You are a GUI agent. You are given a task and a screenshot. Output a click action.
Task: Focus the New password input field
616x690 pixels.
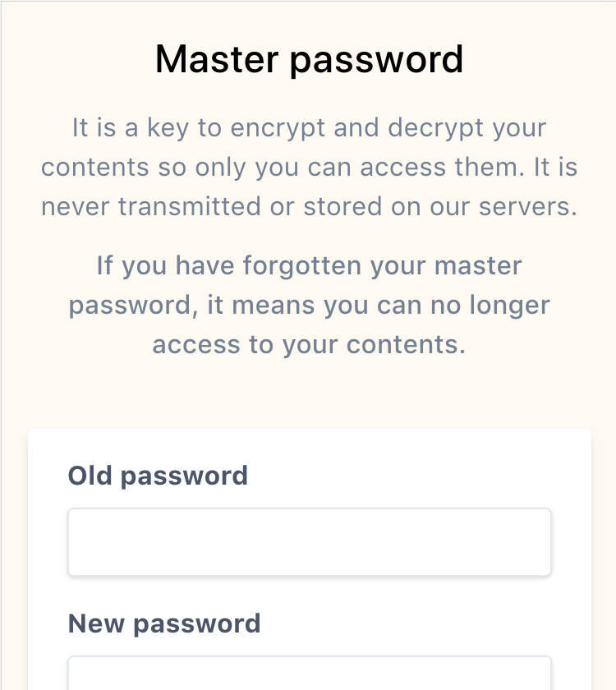[309, 674]
